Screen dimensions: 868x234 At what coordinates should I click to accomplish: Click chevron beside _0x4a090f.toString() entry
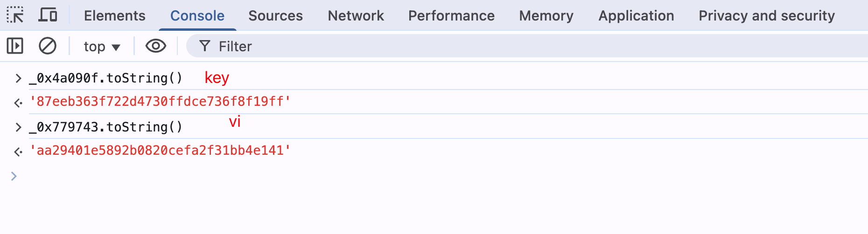click(18, 78)
